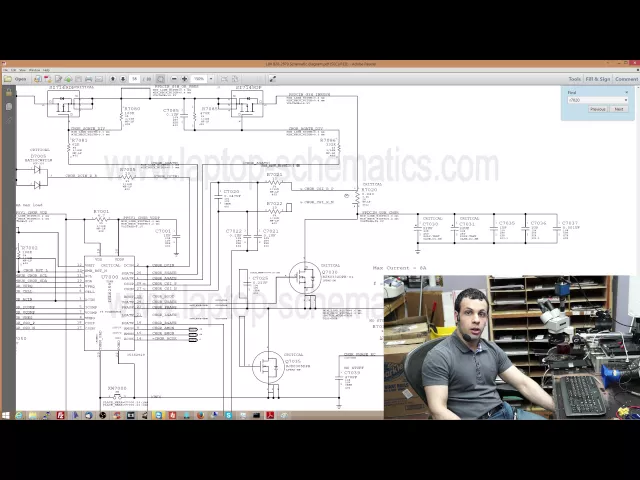640x480 pixels.
Task: Open the zoom level dropdown arrow
Action: click(x=211, y=79)
